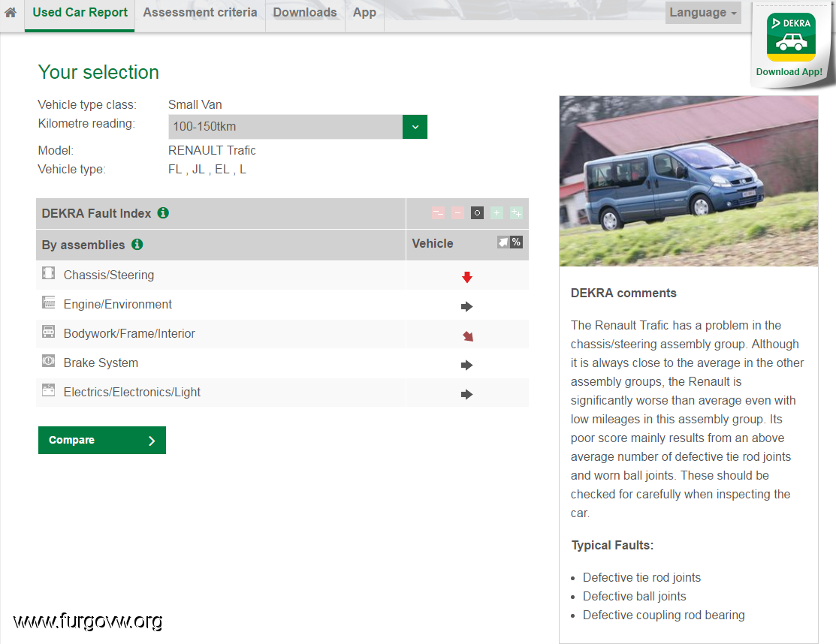Select the Chassis/Steering row label

[109, 275]
